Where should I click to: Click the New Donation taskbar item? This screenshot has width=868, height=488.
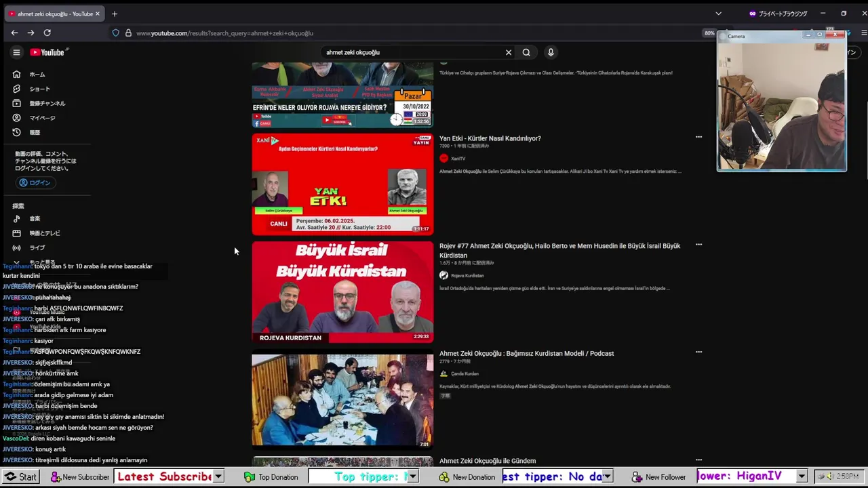pos(467,476)
